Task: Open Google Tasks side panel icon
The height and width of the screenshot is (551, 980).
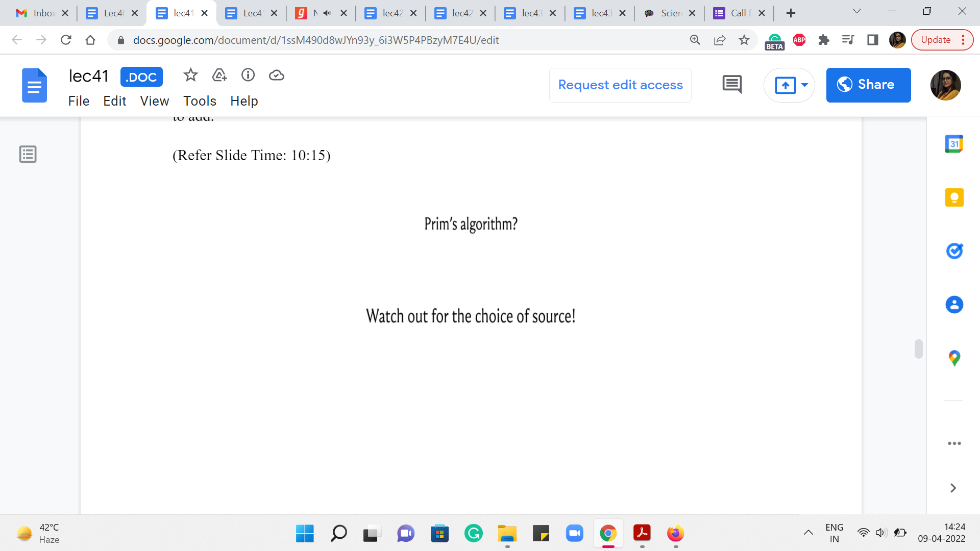Action: [x=954, y=251]
